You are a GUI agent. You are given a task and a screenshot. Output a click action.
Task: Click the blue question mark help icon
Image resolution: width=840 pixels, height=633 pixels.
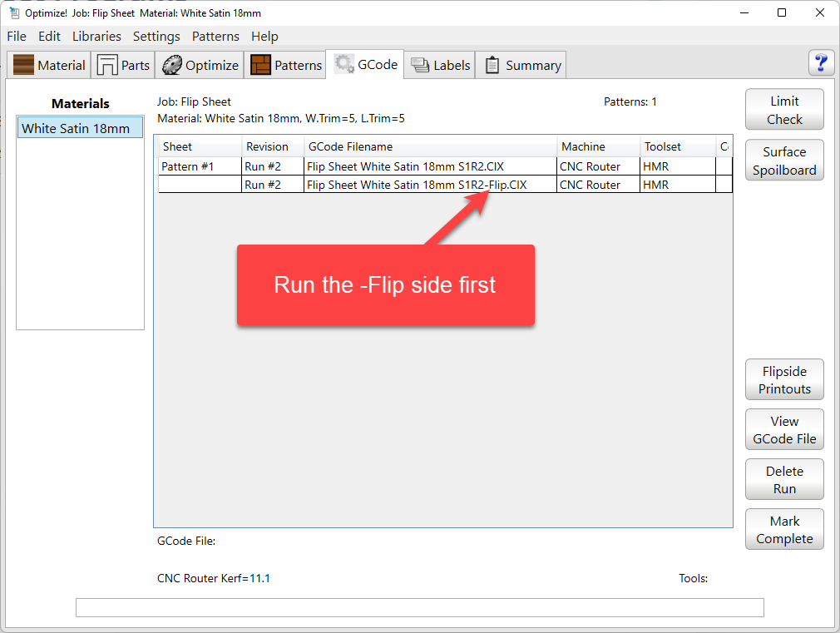tap(821, 63)
